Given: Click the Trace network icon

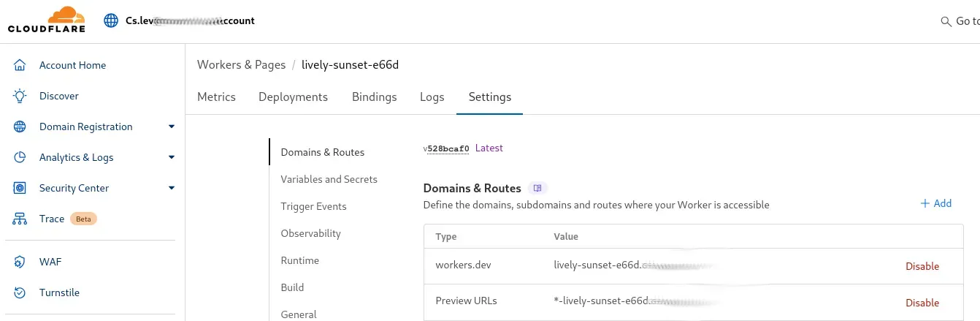Looking at the screenshot, I should click(20, 219).
